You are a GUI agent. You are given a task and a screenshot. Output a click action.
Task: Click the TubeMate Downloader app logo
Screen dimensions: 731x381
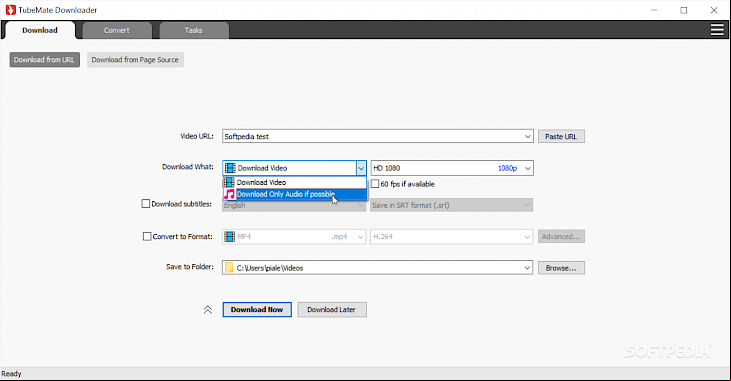pyautogui.click(x=11, y=10)
